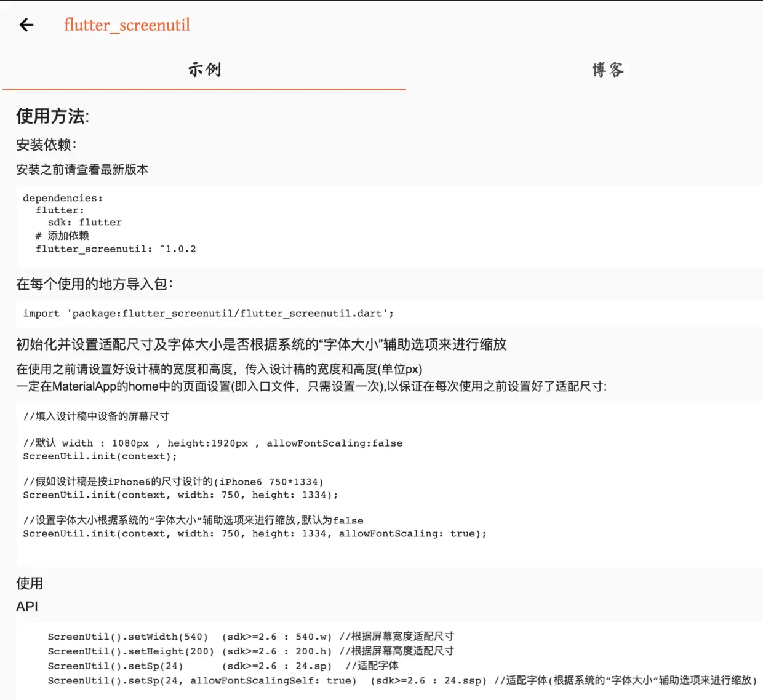This screenshot has width=763, height=700.
Task: Click the back arrow icon
Action: (26, 25)
